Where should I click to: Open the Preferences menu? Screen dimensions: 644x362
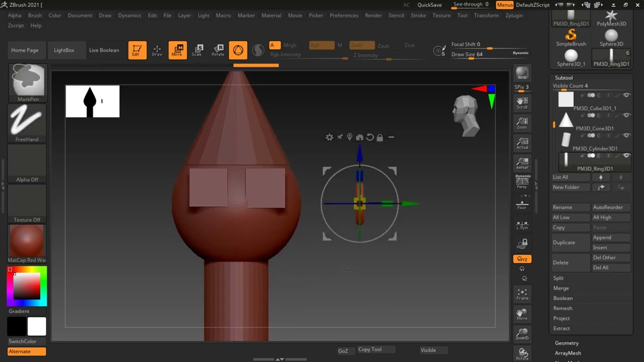tap(344, 16)
